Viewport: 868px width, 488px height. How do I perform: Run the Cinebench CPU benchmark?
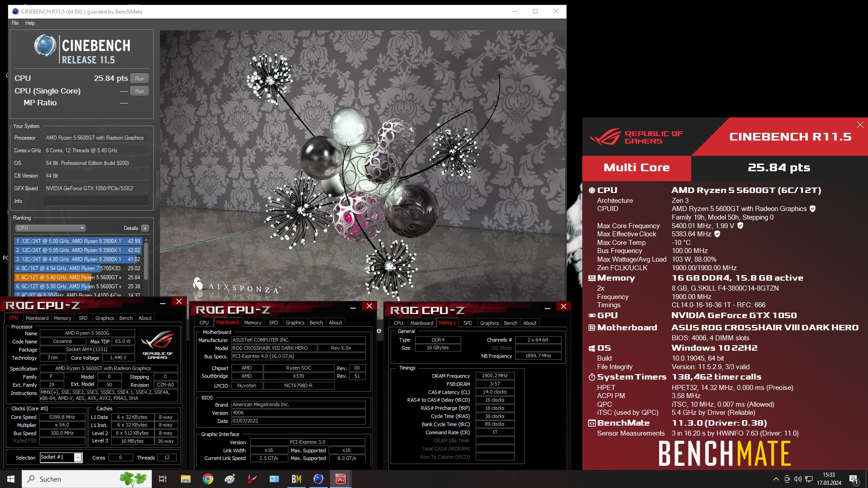(x=140, y=79)
